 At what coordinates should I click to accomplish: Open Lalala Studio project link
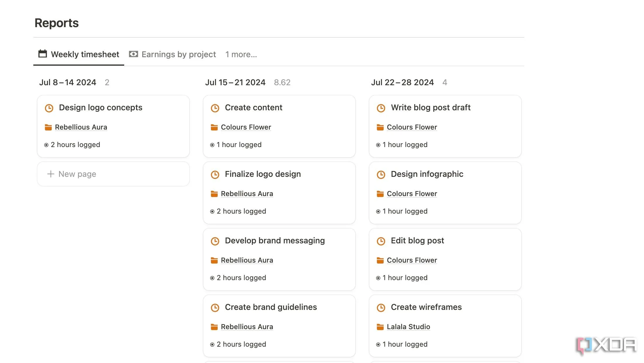pos(408,327)
